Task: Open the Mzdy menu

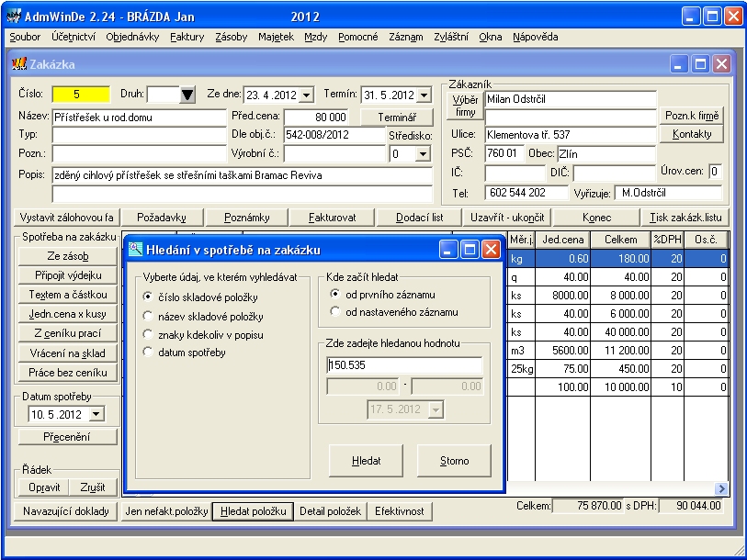Action: tap(315, 37)
